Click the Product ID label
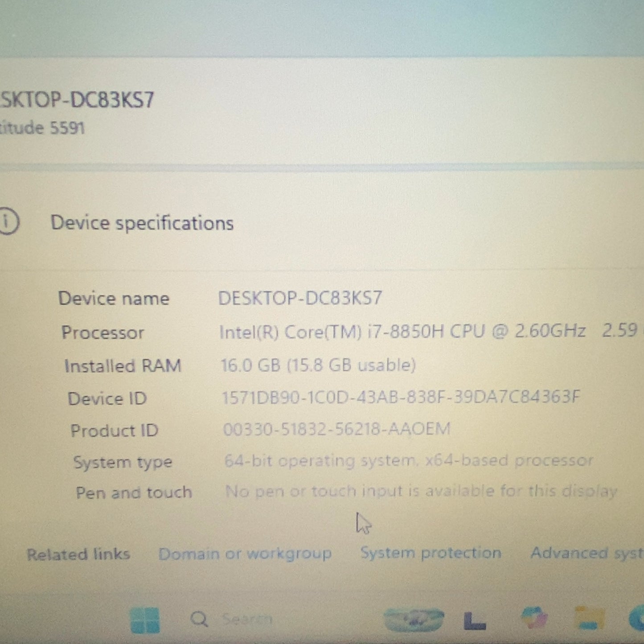 click(115, 431)
